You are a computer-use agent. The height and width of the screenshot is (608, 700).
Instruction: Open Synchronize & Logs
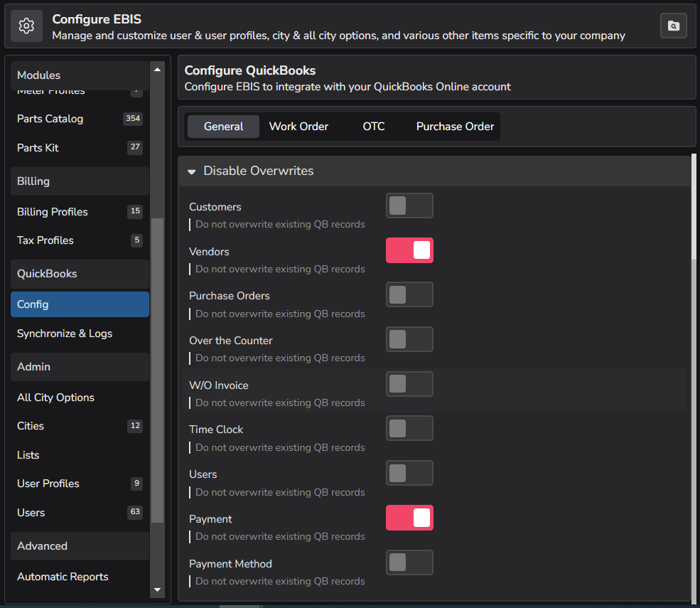(65, 333)
